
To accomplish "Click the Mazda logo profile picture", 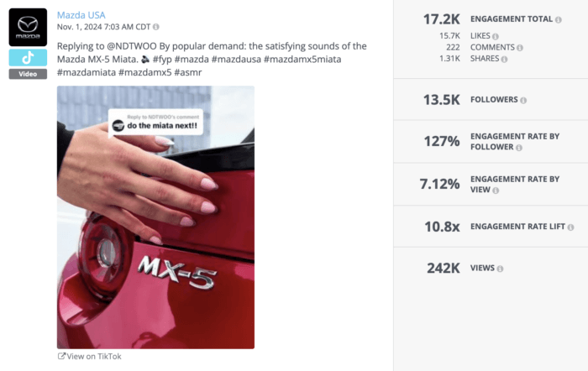I will [x=28, y=28].
